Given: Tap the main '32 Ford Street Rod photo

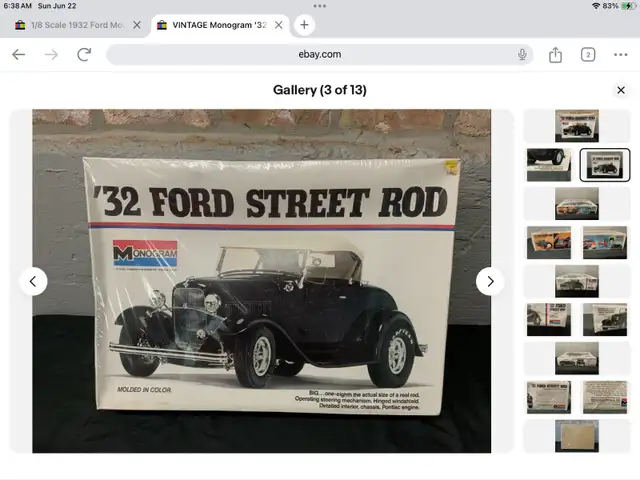Looking at the screenshot, I should tap(262, 281).
